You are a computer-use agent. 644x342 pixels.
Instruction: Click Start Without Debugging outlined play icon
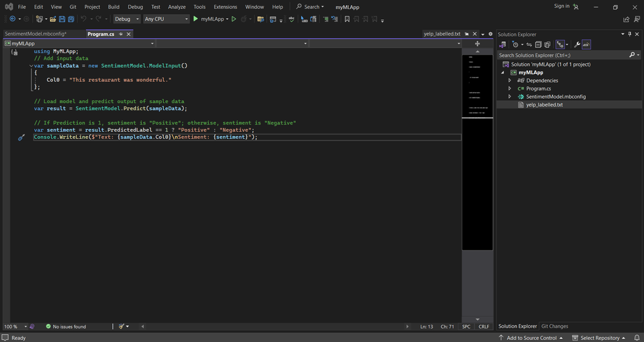(234, 19)
